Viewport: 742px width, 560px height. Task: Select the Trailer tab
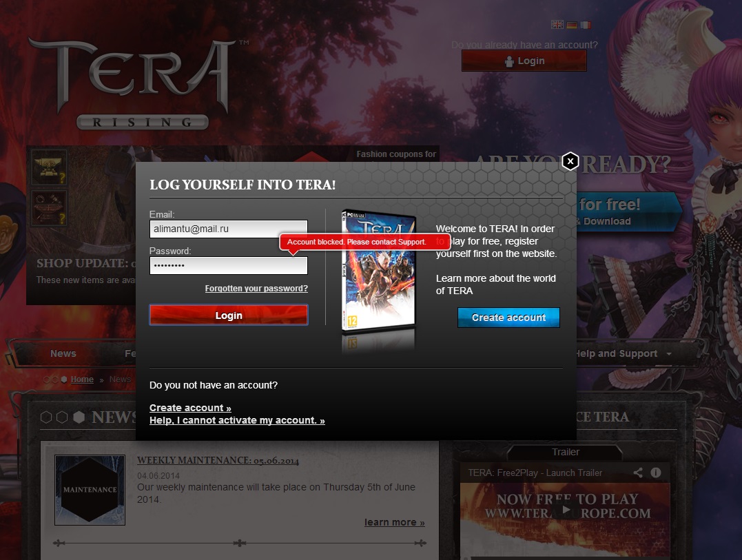coord(566,452)
